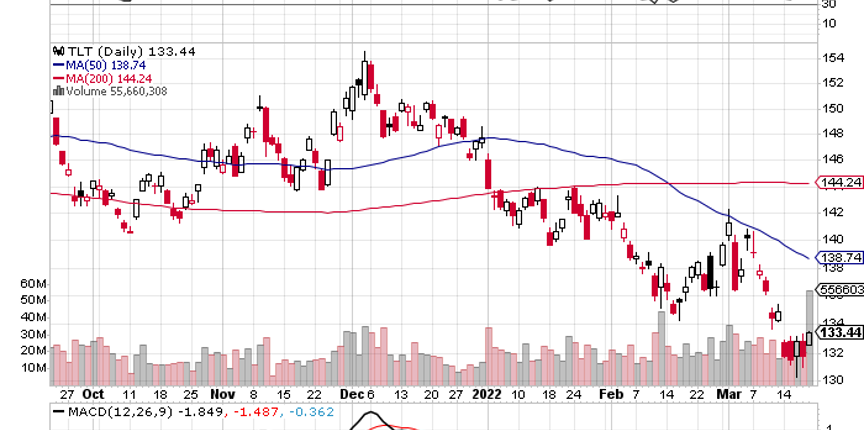Viewport: 864px width, 430px height.
Task: Click the candlestick icon beside TLT (Daily)
Action: 56,47
